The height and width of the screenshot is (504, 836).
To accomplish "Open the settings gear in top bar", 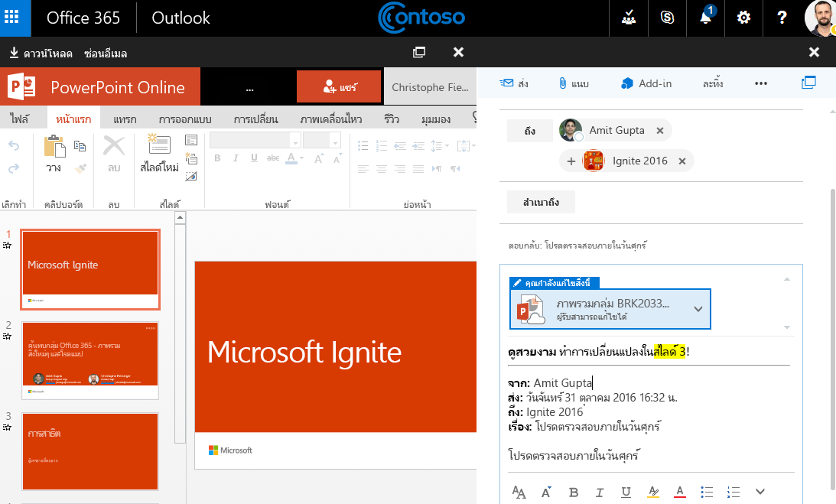I will point(743,18).
